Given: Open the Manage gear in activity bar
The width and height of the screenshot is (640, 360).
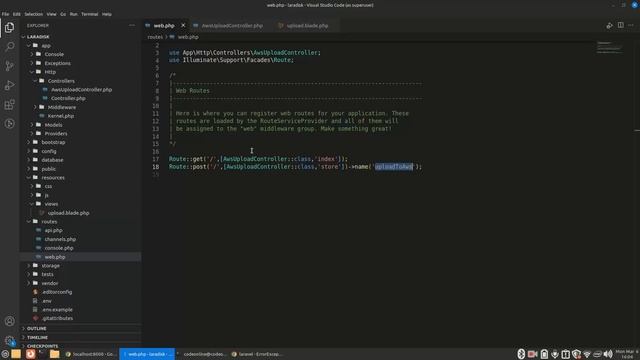Looking at the screenshot, I should click(9, 340).
